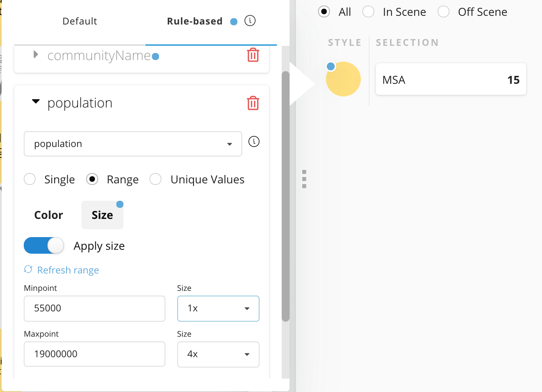
Task: Collapse the population rule section
Action: [36, 102]
